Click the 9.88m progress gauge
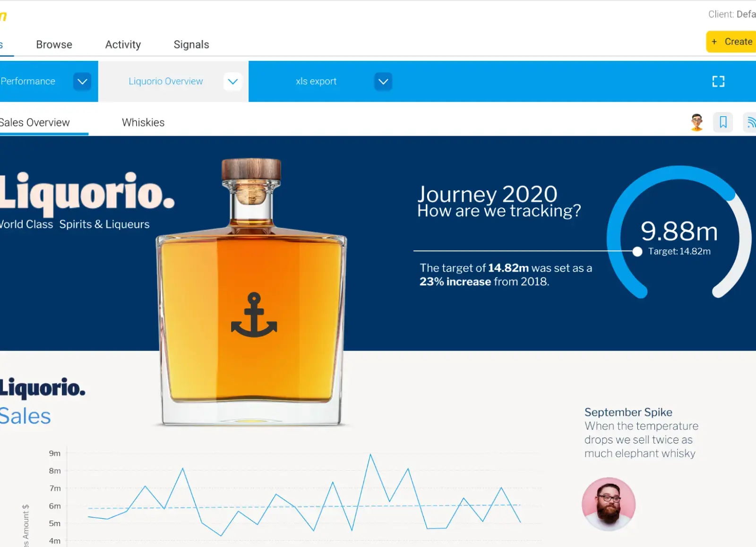 pos(679,231)
